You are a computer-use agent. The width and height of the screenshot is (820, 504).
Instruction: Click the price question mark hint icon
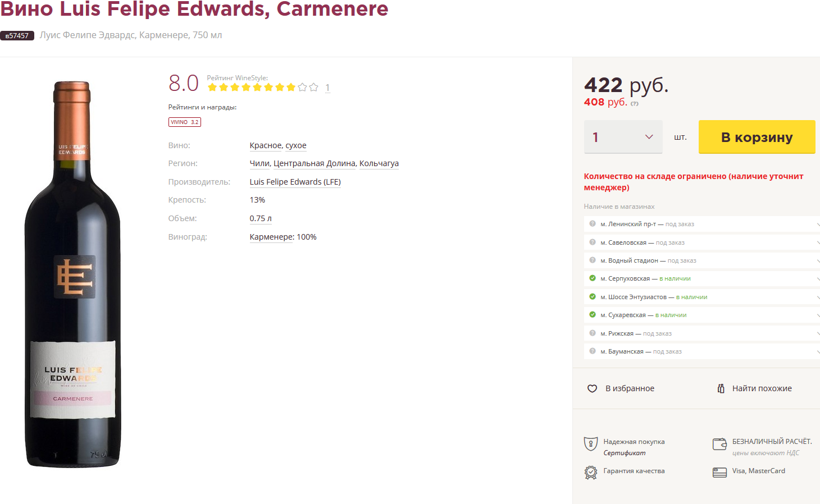[x=635, y=104]
